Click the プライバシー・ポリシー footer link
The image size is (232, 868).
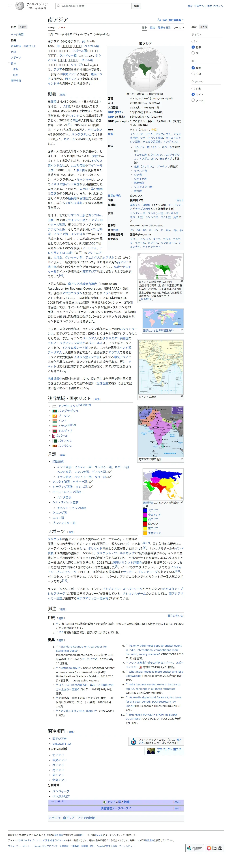pyautogui.click(x=20, y=846)
